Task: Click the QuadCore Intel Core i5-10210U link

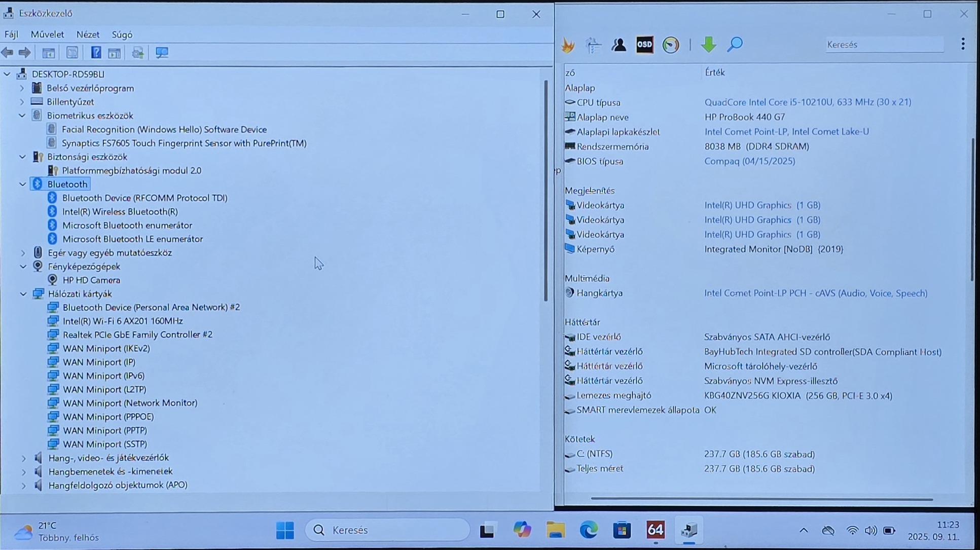Action: coord(807,102)
